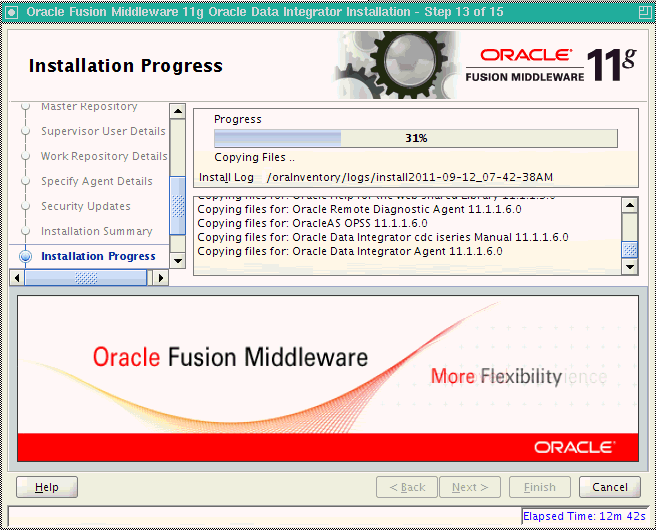Click the Elapsed Time status text
This screenshot has height=530, width=656.
(x=584, y=517)
